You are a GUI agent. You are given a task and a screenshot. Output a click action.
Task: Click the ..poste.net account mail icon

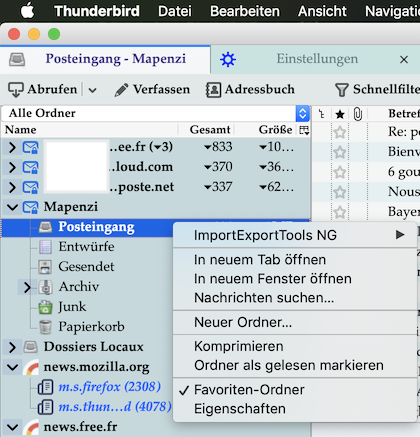tap(31, 187)
